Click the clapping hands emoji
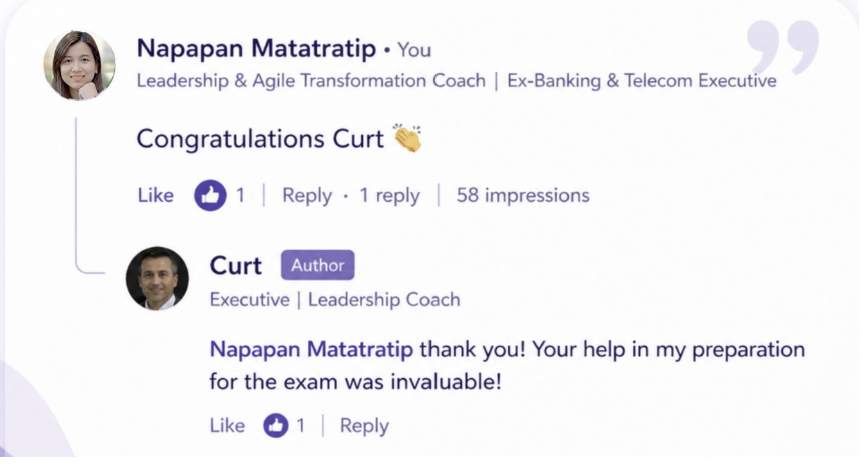The height and width of the screenshot is (468, 868). pyautogui.click(x=406, y=138)
